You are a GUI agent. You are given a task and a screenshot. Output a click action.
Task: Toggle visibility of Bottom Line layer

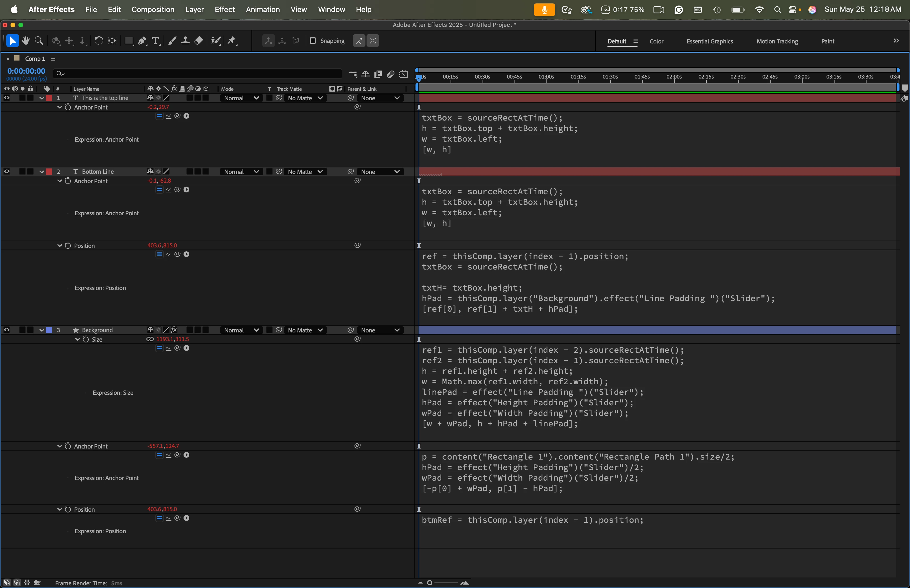pos(7,171)
